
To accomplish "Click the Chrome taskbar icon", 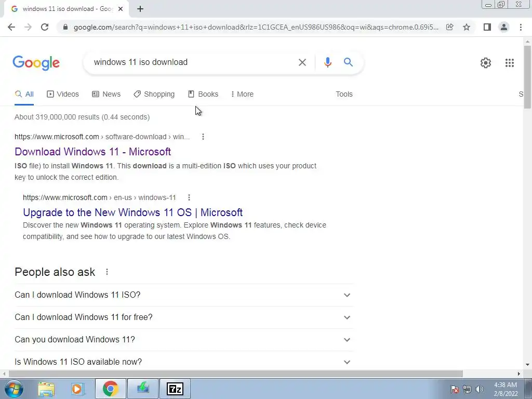I will pos(110,389).
